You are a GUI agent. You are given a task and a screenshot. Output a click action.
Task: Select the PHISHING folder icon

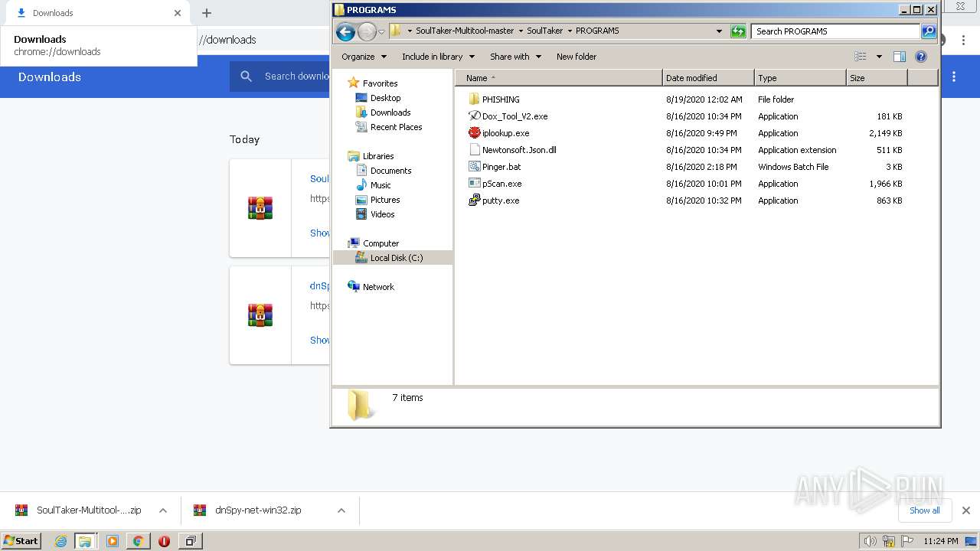click(x=474, y=99)
